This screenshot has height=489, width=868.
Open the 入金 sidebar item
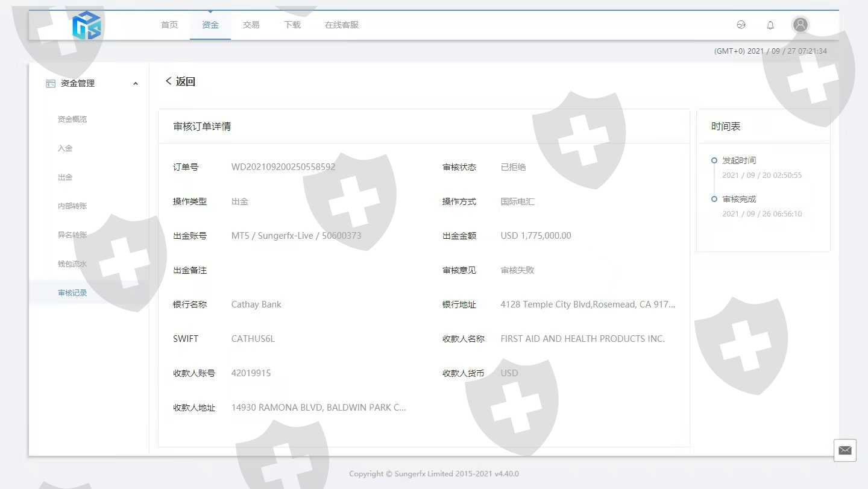click(65, 148)
